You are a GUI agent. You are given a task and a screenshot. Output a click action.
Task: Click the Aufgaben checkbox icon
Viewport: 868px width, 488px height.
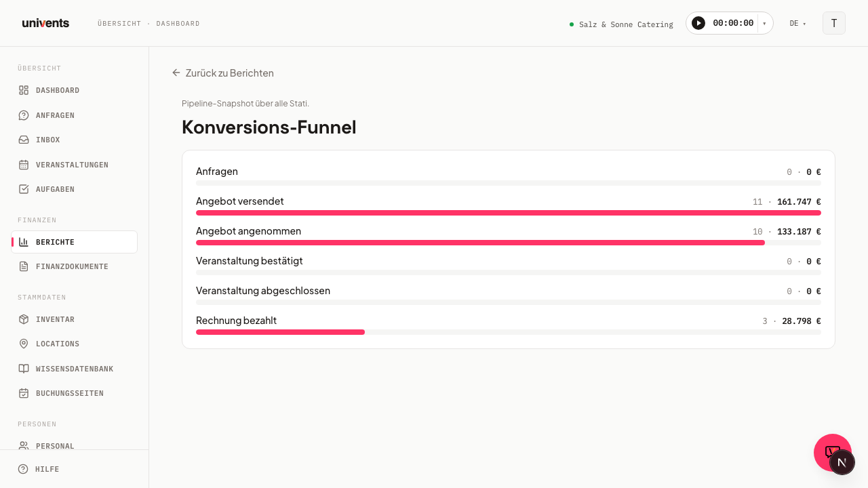point(24,189)
